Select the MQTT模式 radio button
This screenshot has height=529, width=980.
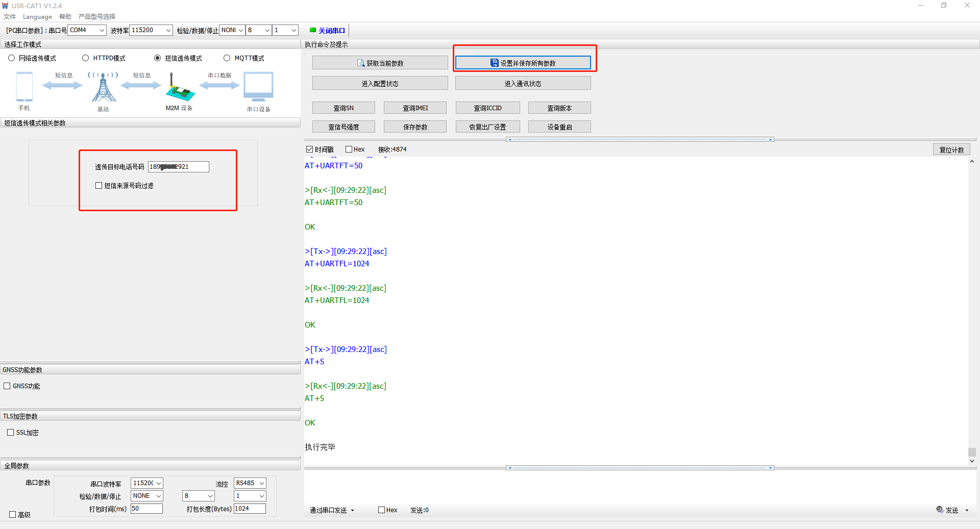pos(227,58)
